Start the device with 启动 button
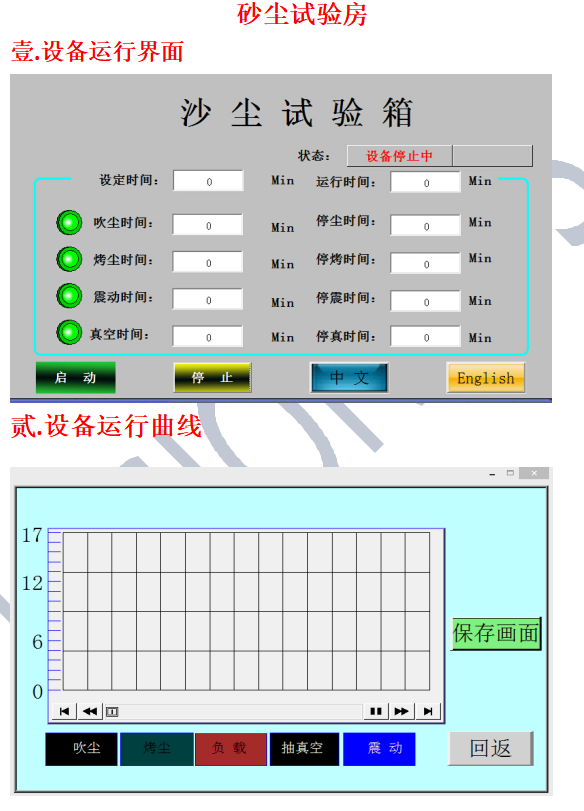The height and width of the screenshot is (811, 584). point(76,378)
